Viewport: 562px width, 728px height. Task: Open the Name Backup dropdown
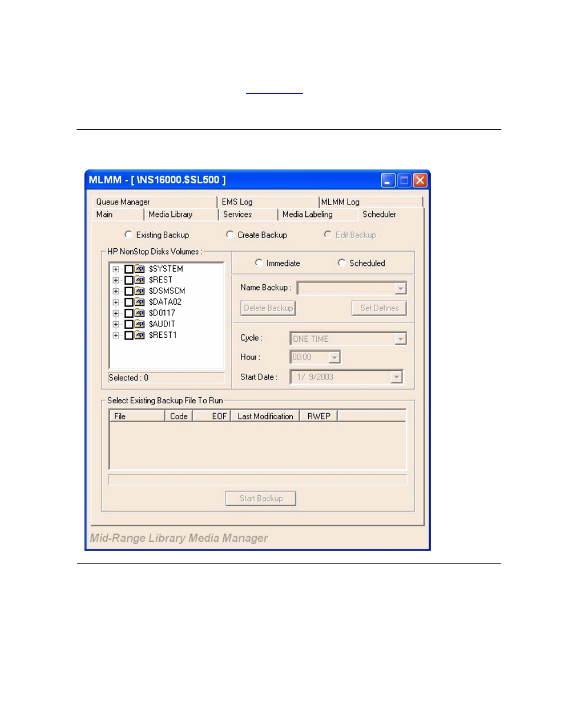401,288
